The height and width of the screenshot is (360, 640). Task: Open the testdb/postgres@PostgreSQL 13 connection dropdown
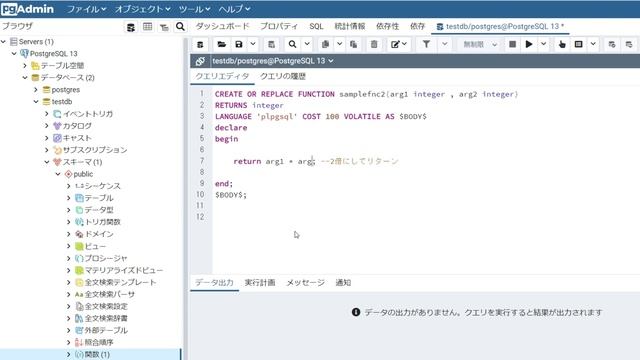(x=273, y=61)
